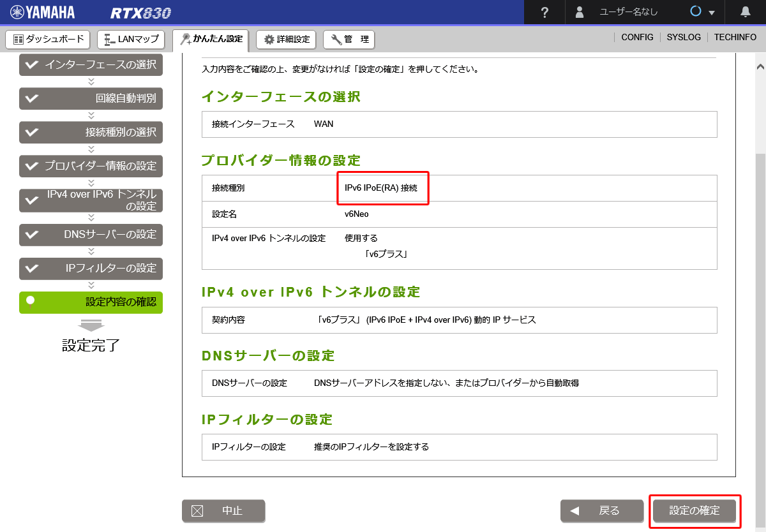Click the interface value WAN
This screenshot has height=532, width=766.
coord(324,124)
